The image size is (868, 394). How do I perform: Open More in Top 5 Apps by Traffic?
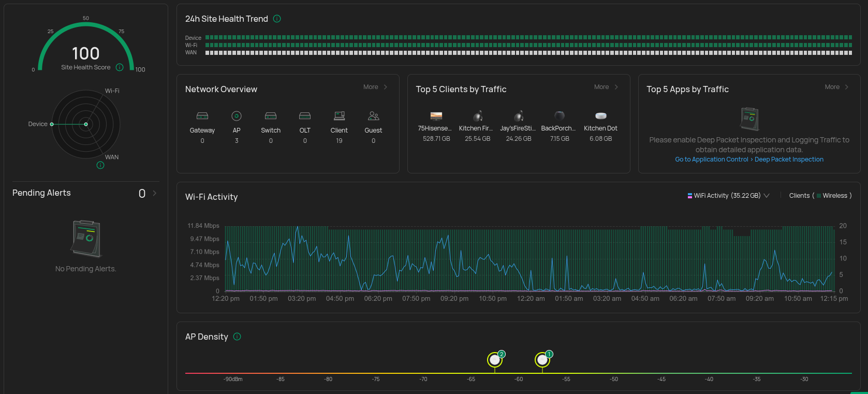coord(837,87)
